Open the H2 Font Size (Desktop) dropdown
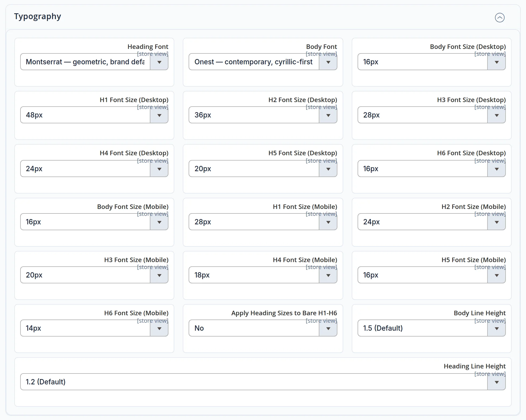 263,115
